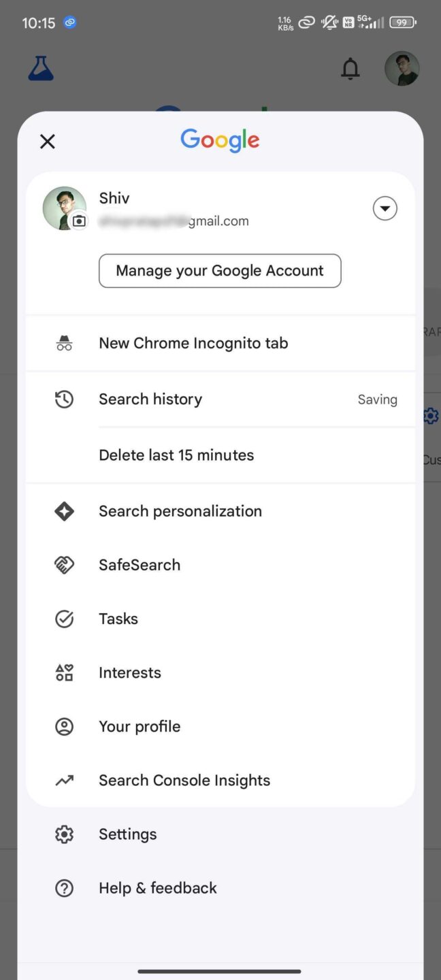Open the Interests section
The width and height of the screenshot is (441, 980).
129,672
